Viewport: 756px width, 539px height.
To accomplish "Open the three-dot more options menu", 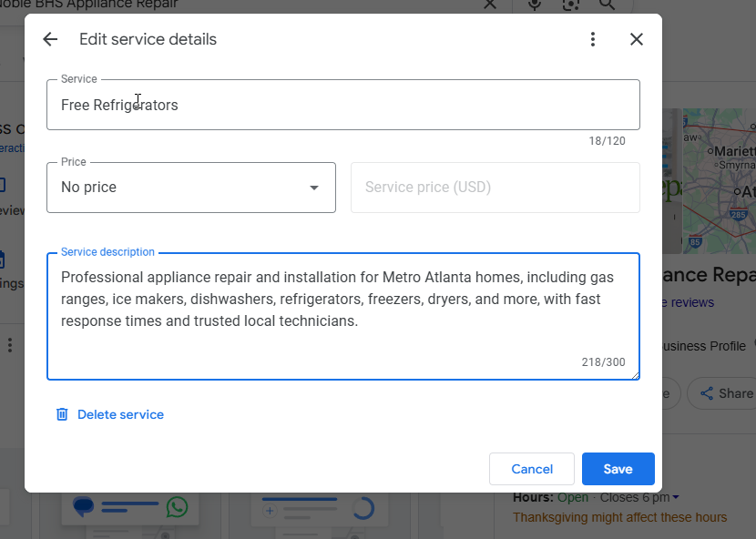I will coord(593,39).
